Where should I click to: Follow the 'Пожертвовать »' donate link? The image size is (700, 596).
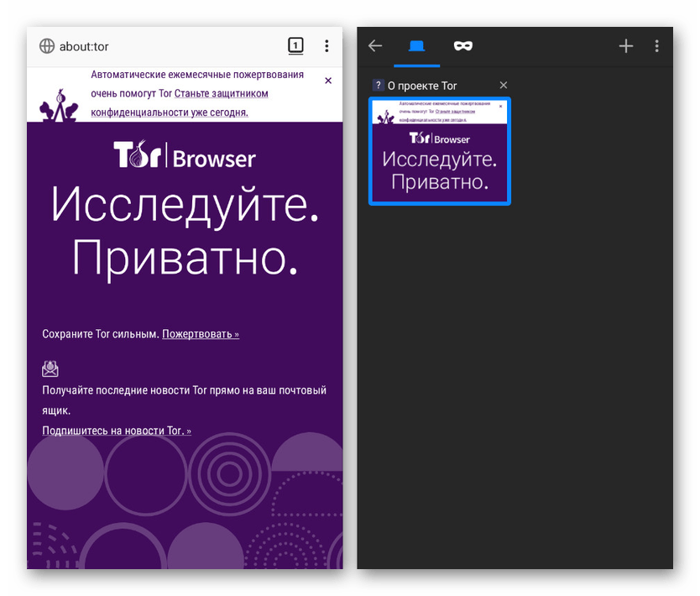[x=201, y=334]
